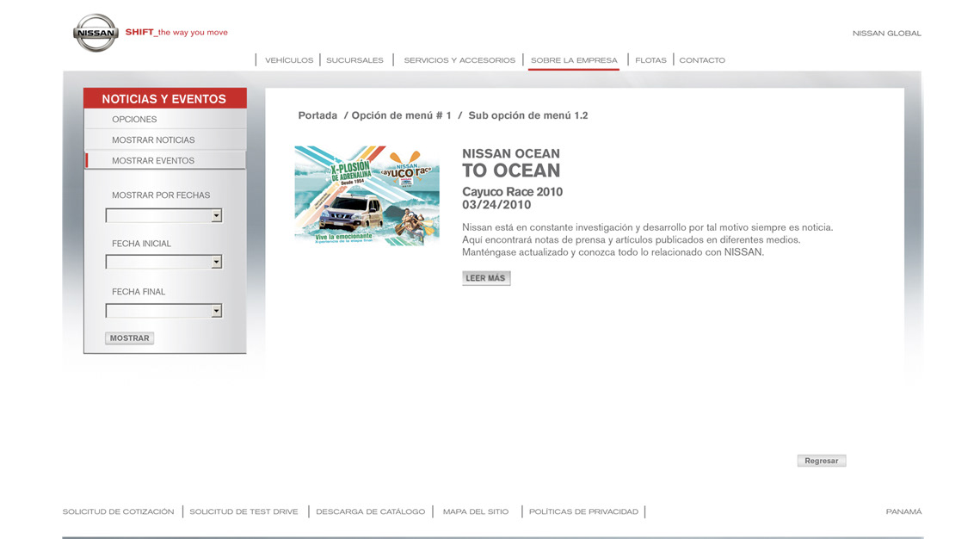Open the Cayuco Race event image
Screen dimensions: 980x539
(367, 195)
